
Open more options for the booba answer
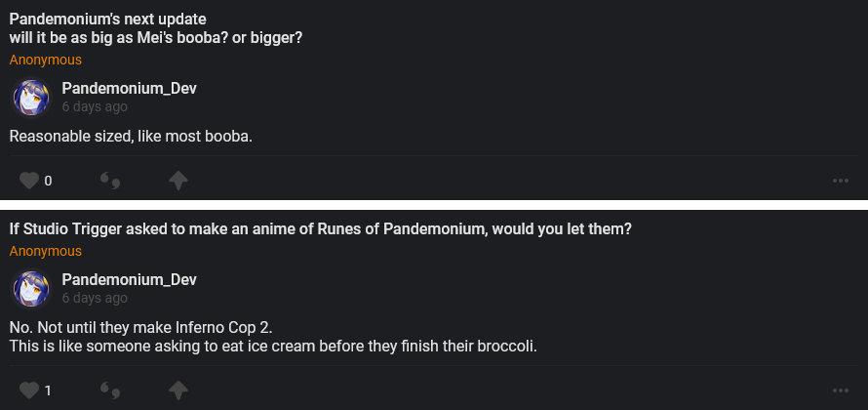841,181
